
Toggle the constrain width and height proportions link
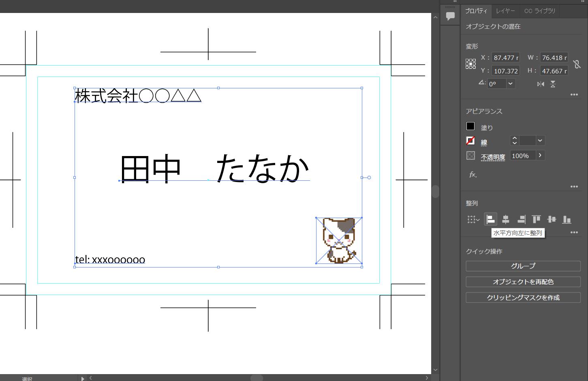point(577,64)
